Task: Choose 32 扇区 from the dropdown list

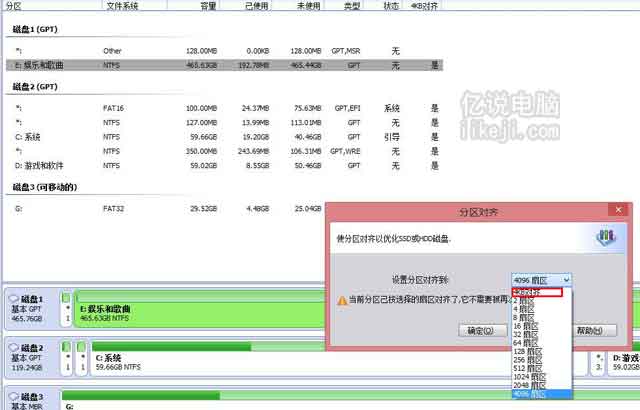Action: pyautogui.click(x=542, y=335)
